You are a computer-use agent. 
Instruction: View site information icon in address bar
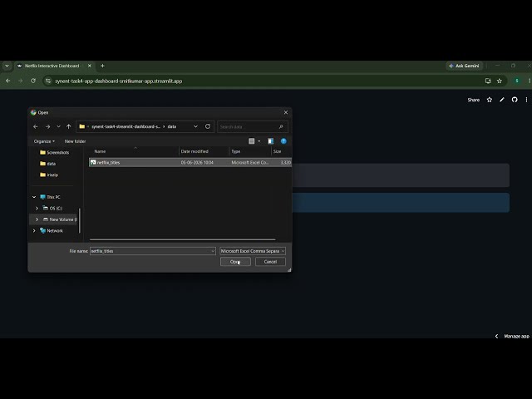tap(48, 81)
